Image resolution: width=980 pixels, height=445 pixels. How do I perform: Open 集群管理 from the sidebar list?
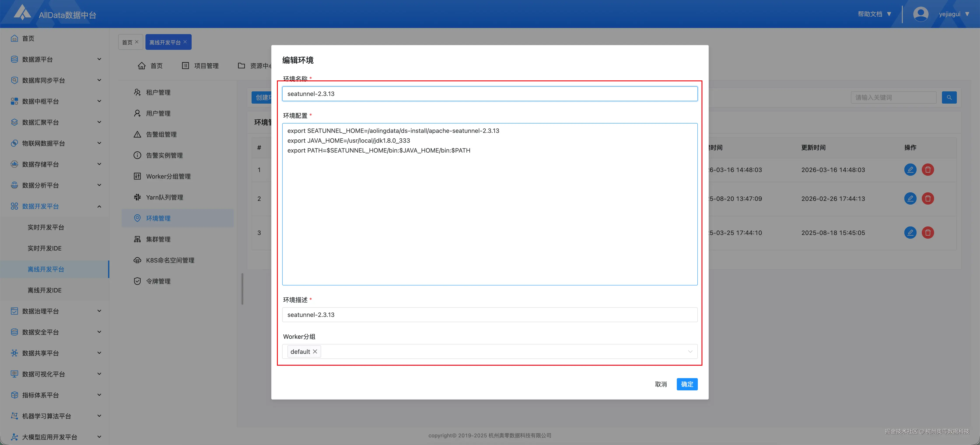click(158, 239)
